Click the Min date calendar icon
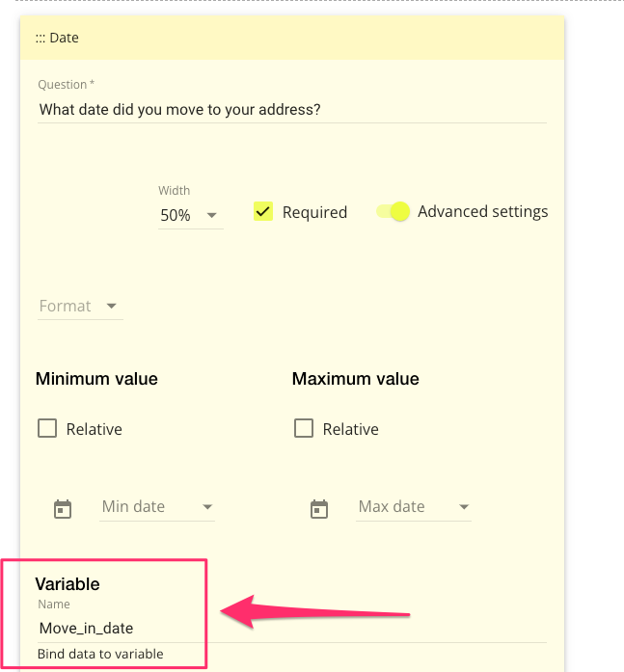The height and width of the screenshot is (672, 624). [63, 509]
